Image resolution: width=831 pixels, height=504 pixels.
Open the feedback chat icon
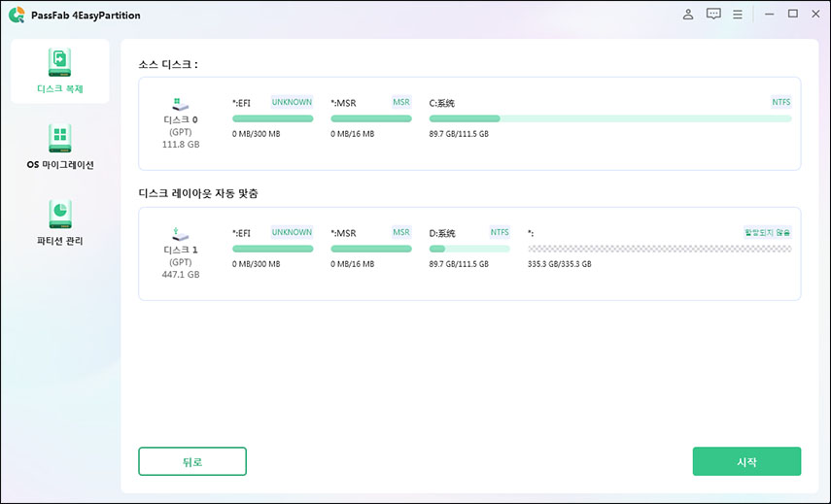pyautogui.click(x=713, y=15)
